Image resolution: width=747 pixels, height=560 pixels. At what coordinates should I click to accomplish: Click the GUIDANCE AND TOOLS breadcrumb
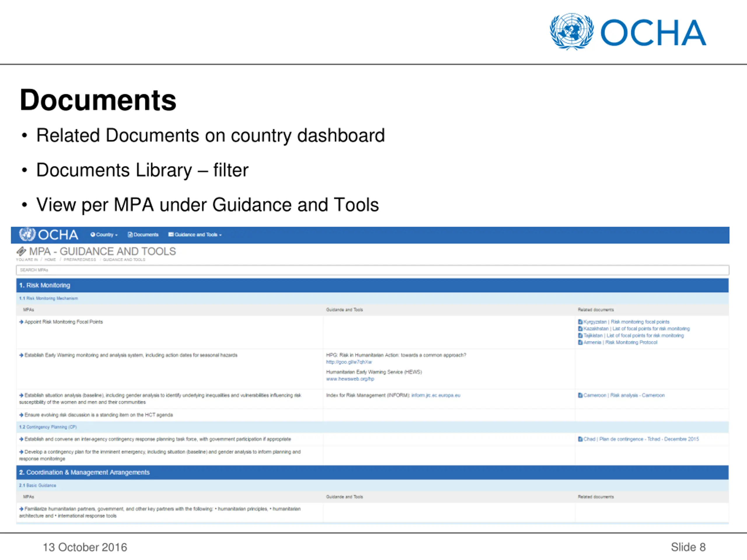pos(124,260)
